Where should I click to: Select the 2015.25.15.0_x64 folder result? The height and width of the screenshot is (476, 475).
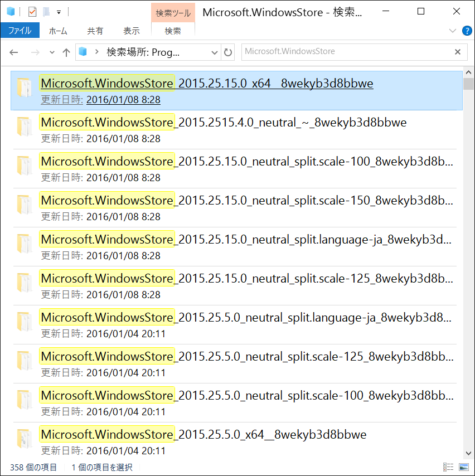coord(236,90)
